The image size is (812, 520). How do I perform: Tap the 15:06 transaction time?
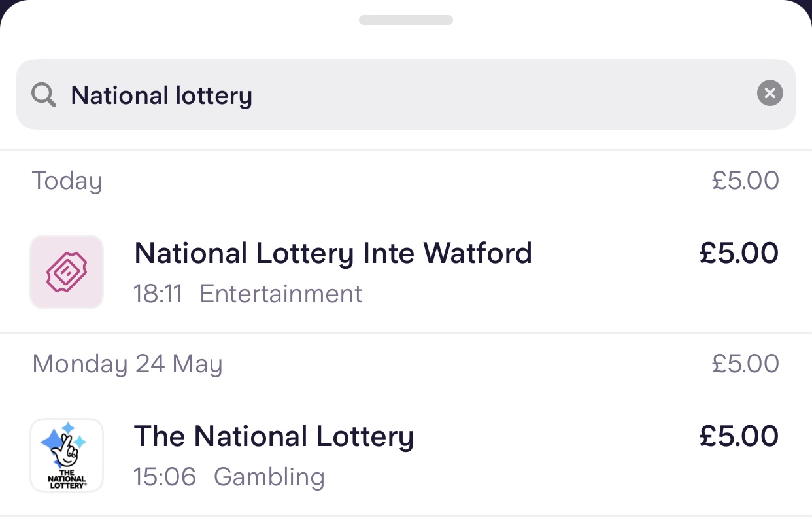(165, 477)
